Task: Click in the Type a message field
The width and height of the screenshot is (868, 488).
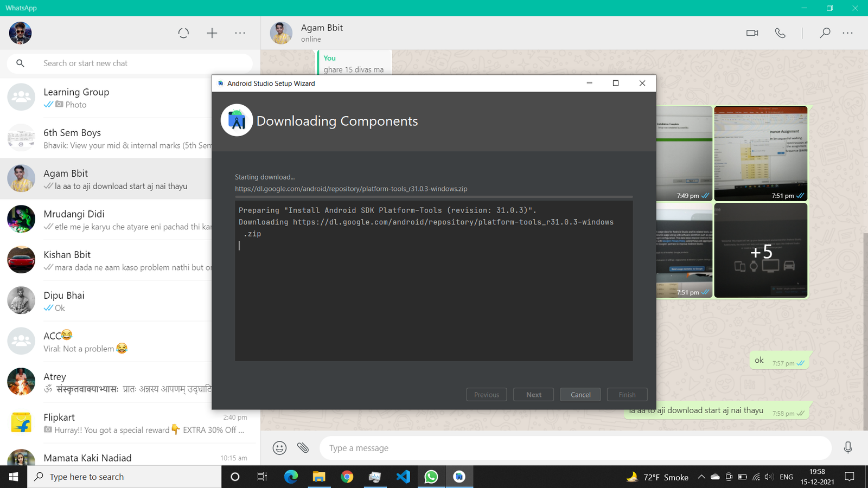Action: pyautogui.click(x=575, y=448)
